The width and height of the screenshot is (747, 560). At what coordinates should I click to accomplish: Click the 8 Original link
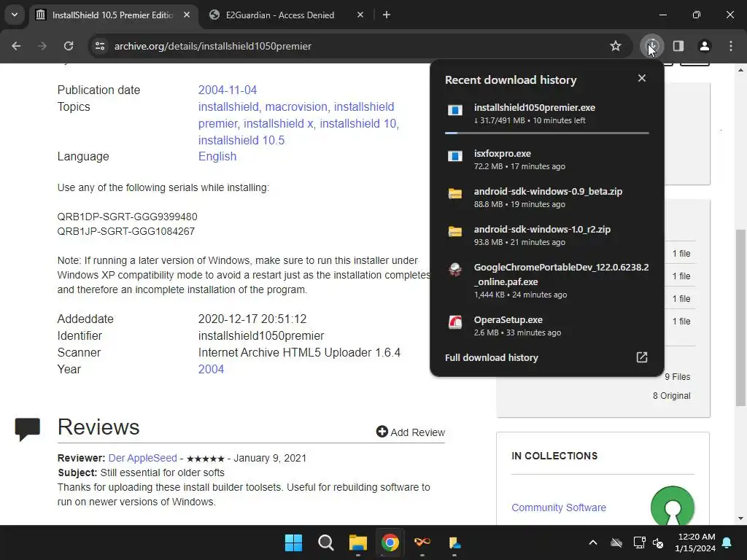pos(671,396)
